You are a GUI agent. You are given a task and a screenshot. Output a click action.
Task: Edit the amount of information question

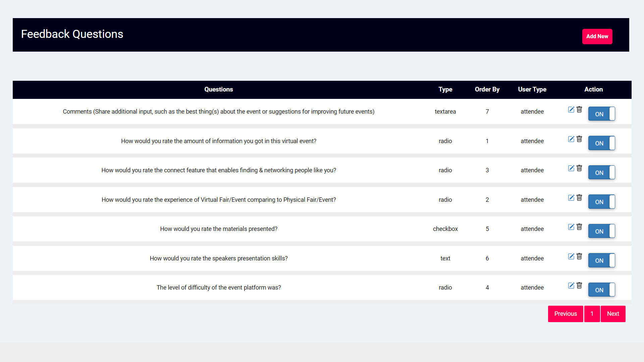pyautogui.click(x=571, y=139)
